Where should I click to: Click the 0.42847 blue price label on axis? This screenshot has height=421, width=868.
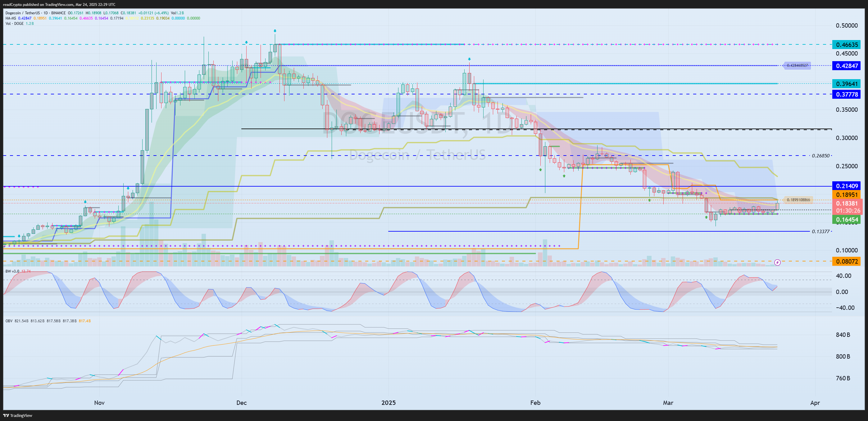coord(847,66)
